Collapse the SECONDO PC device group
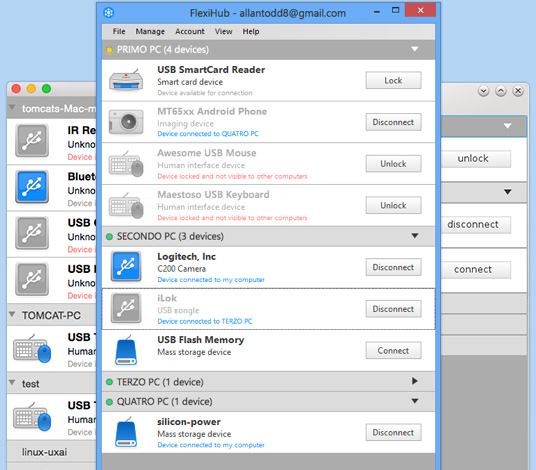Screen dimensions: 536x470 [x=415, y=236]
